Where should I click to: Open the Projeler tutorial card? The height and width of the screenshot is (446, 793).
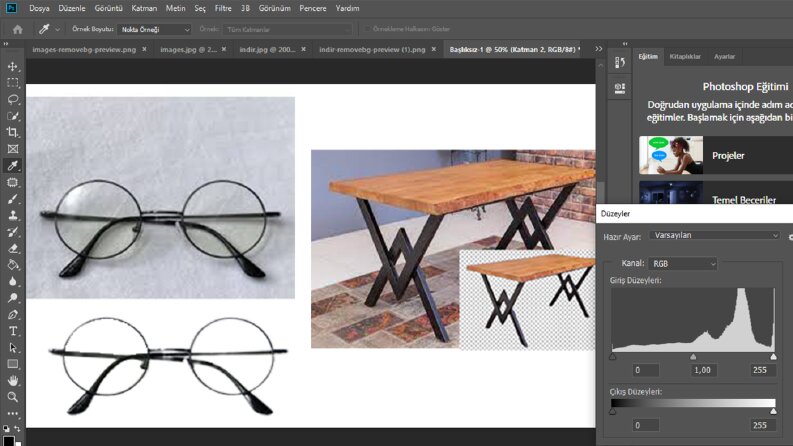coord(716,155)
